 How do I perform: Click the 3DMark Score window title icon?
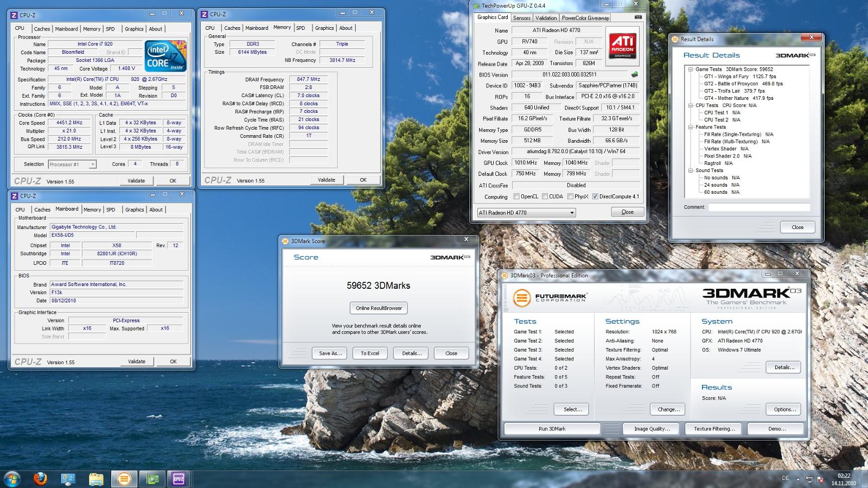tap(286, 241)
